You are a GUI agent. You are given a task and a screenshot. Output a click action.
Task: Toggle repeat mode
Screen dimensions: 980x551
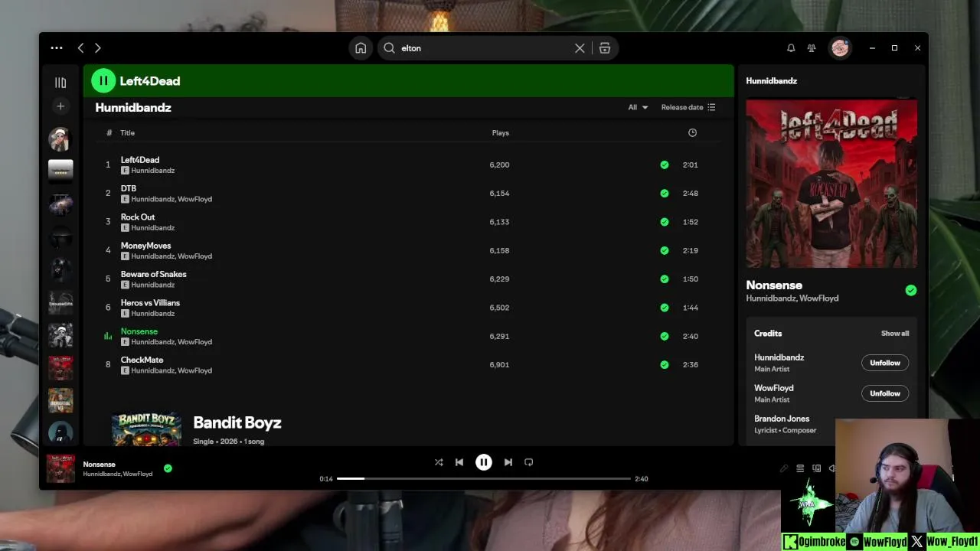point(529,462)
